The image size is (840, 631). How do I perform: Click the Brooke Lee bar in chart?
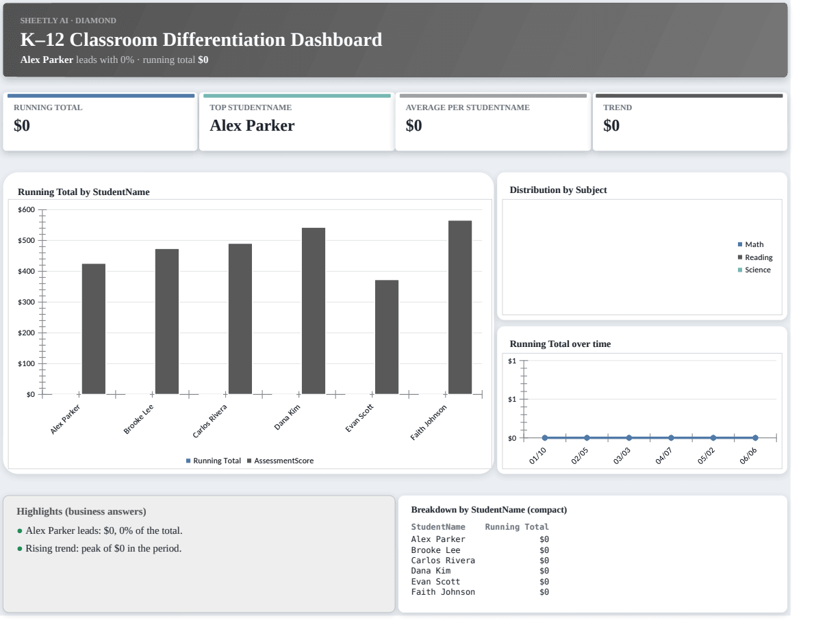(x=167, y=322)
